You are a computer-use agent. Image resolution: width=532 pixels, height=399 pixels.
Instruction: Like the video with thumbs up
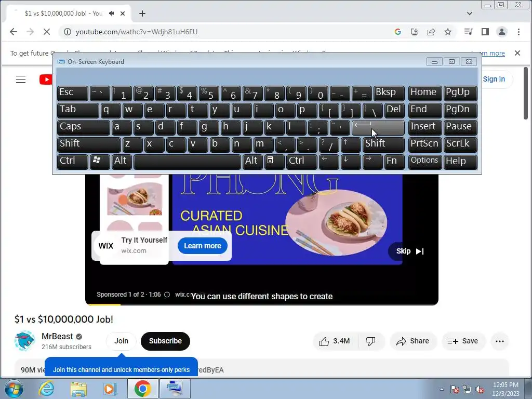(x=335, y=341)
